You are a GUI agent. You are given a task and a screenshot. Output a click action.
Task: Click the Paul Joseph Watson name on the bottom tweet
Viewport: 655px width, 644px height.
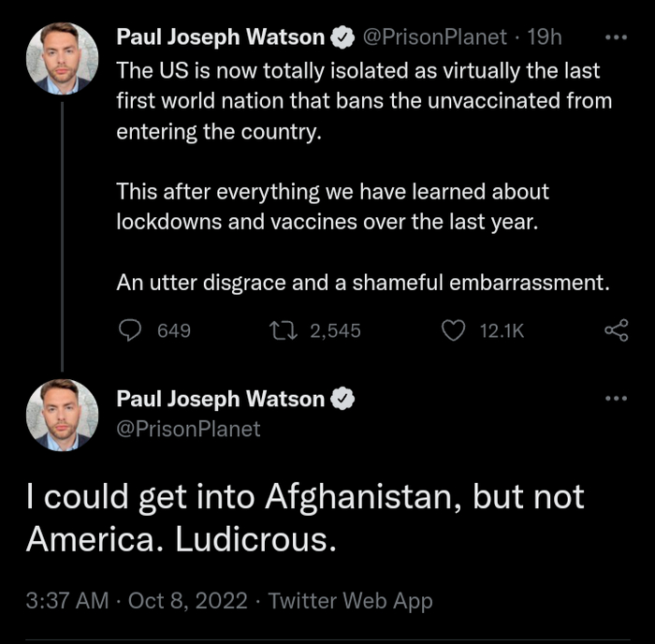tap(221, 399)
